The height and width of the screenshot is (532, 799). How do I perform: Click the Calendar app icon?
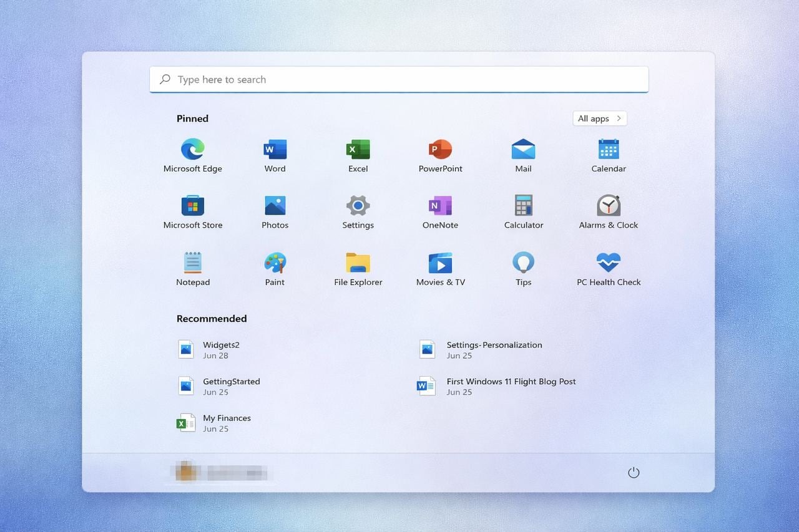click(608, 150)
